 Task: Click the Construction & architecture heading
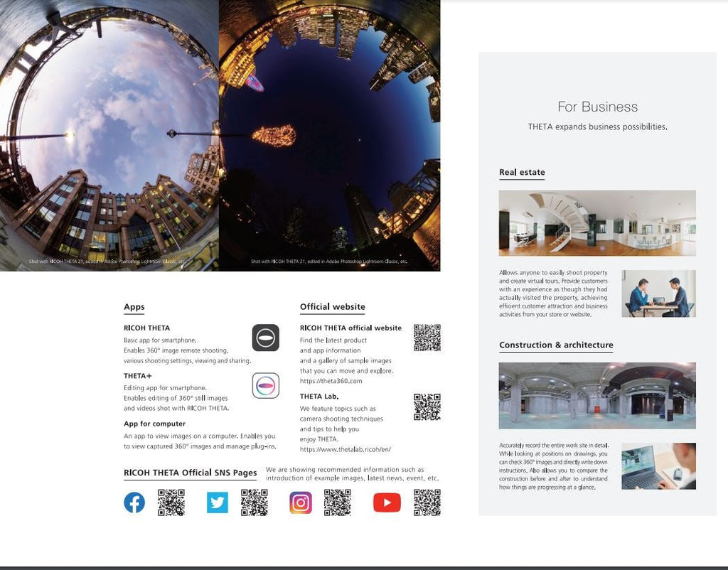[556, 345]
